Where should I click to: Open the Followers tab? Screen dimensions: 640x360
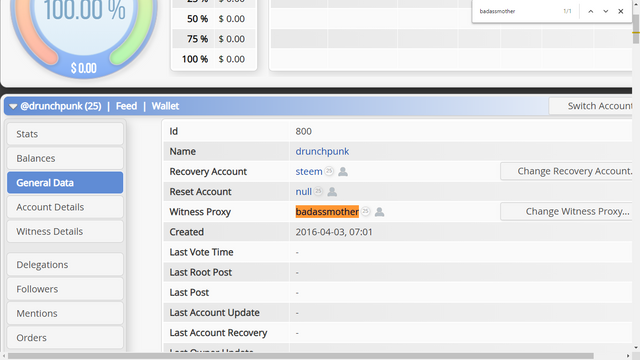point(65,289)
